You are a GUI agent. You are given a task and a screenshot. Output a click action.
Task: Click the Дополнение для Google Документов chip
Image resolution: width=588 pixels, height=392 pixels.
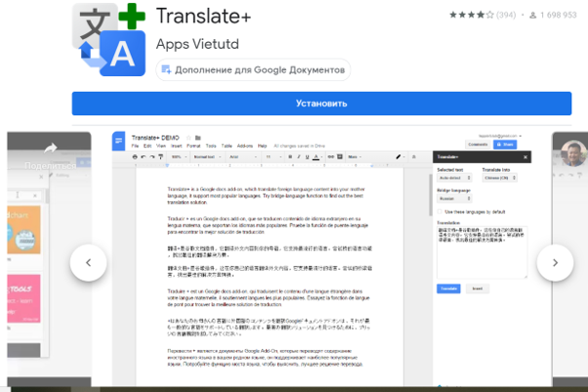253,69
